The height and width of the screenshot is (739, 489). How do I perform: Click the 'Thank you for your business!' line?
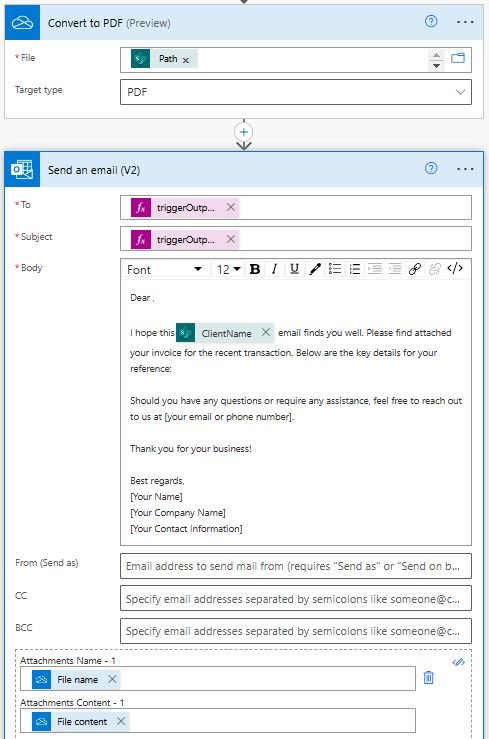pyautogui.click(x=191, y=449)
